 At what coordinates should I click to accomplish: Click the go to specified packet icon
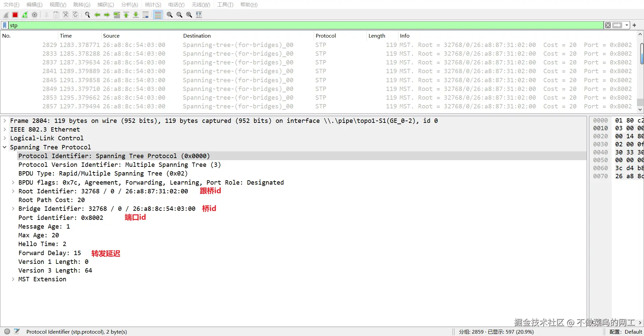pos(117,15)
